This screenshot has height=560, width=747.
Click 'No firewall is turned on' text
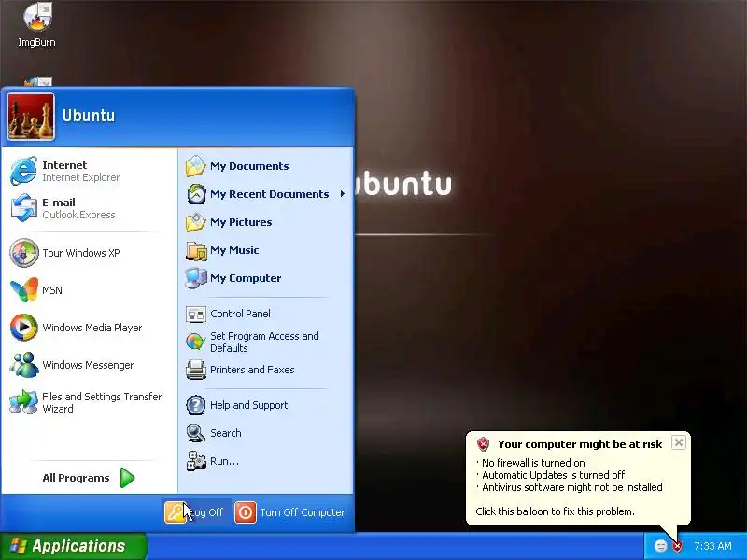[533, 463]
